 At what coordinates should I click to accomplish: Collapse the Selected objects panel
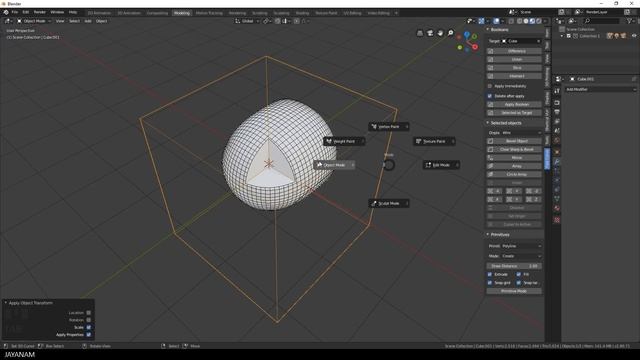click(x=488, y=123)
